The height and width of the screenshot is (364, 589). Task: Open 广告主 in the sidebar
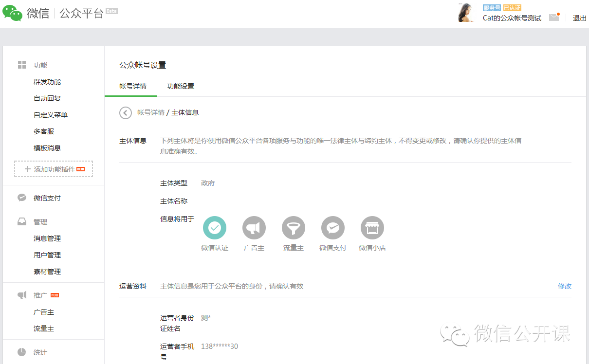[44, 312]
